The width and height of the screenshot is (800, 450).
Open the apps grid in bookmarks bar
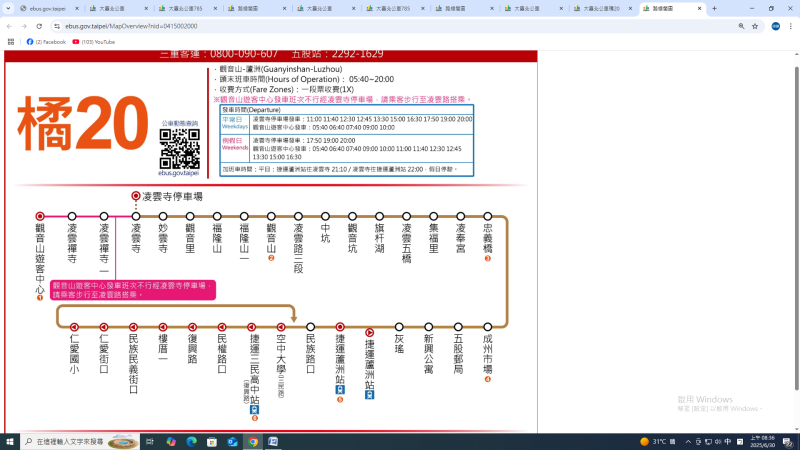(11, 42)
